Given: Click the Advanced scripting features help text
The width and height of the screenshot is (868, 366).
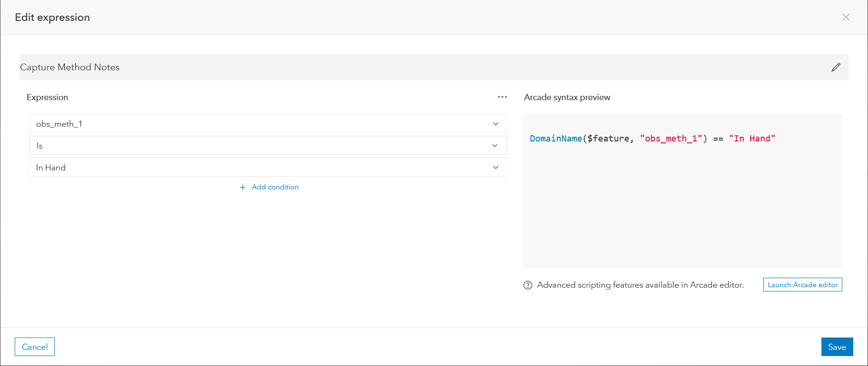Looking at the screenshot, I should 640,285.
